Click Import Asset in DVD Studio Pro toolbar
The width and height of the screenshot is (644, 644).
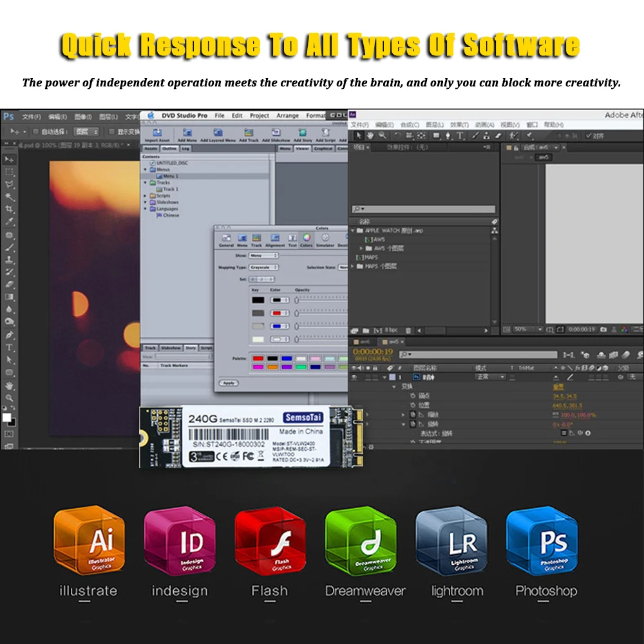point(157,135)
